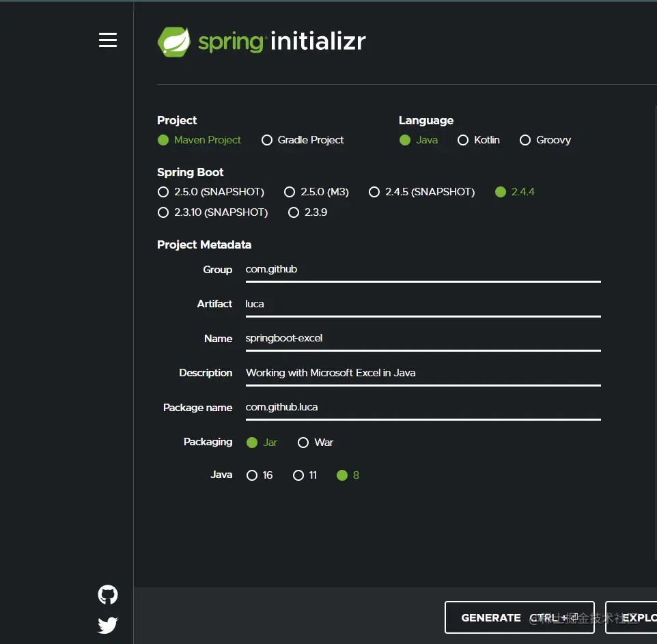This screenshot has height=644, width=657.
Task: Choose Groovy as the language
Action: (545, 140)
